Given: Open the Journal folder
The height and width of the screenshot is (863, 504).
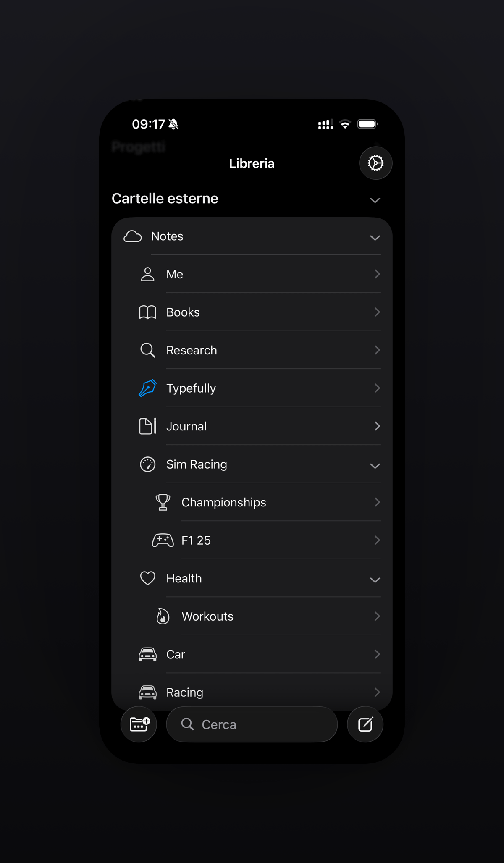Looking at the screenshot, I should pyautogui.click(x=186, y=426).
